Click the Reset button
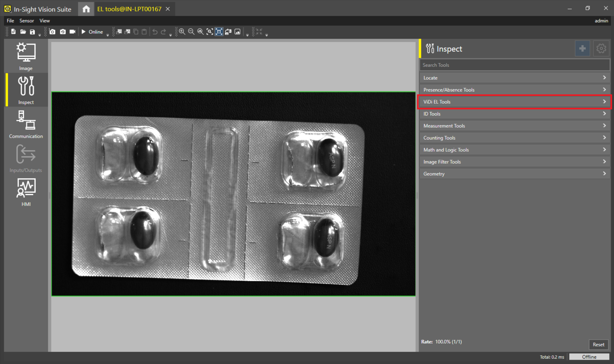614x364 pixels. tap(598, 344)
